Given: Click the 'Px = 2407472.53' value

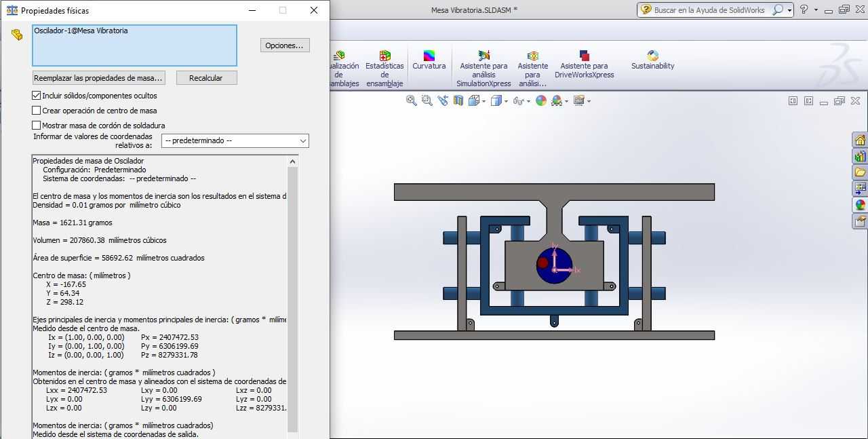Looking at the screenshot, I should click(170, 337).
